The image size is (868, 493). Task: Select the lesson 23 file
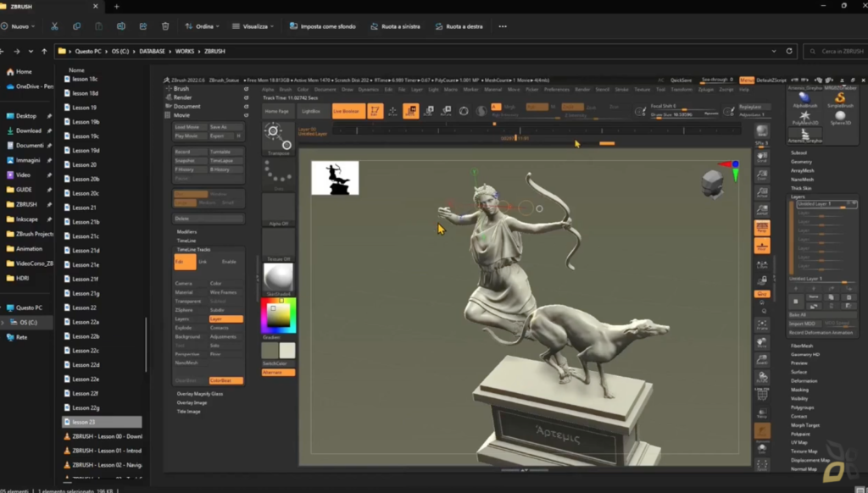tap(102, 422)
